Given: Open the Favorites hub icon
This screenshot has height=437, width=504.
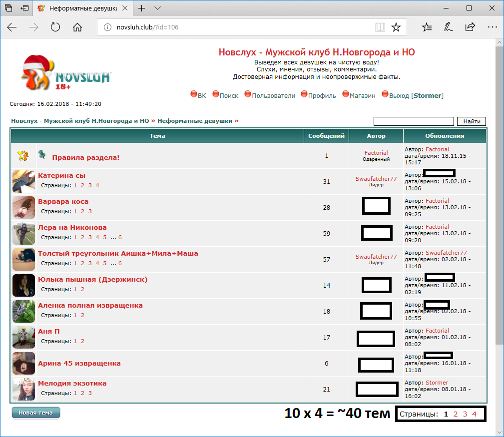Looking at the screenshot, I should 427,27.
